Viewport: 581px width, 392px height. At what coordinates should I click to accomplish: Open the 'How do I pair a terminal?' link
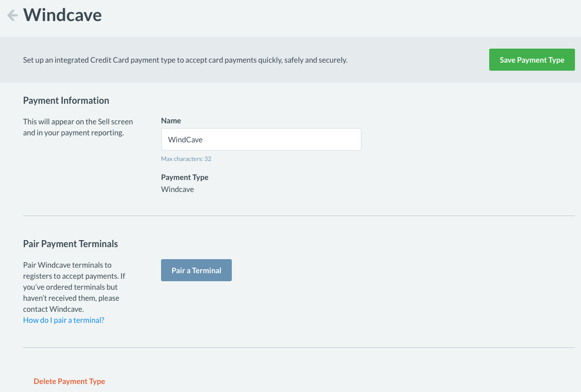pos(64,320)
